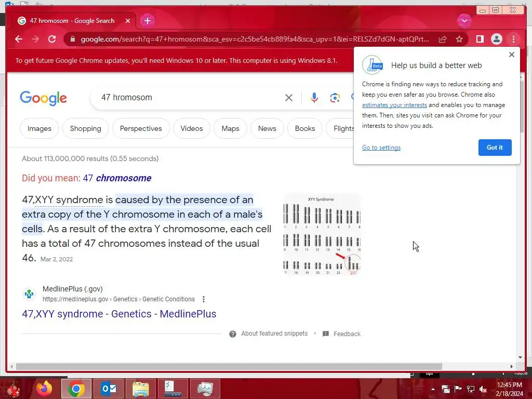
Task: Click the muted volume tray icon
Action: 483,389
